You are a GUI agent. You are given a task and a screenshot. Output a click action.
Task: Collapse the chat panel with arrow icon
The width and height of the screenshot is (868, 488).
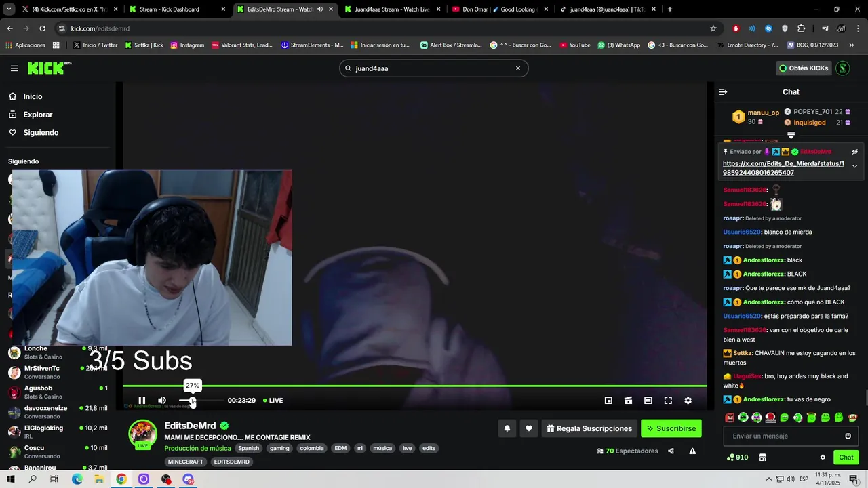tap(723, 92)
